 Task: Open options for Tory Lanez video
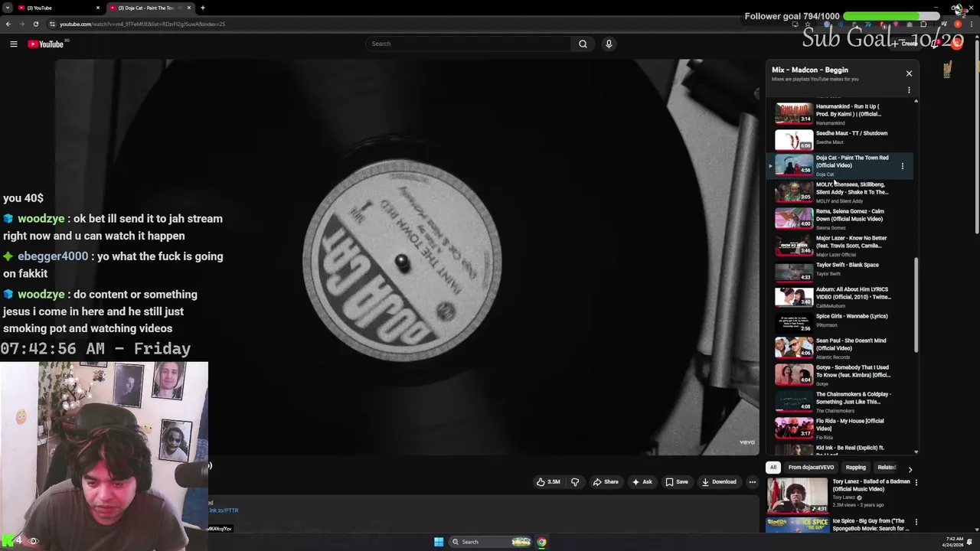click(916, 483)
